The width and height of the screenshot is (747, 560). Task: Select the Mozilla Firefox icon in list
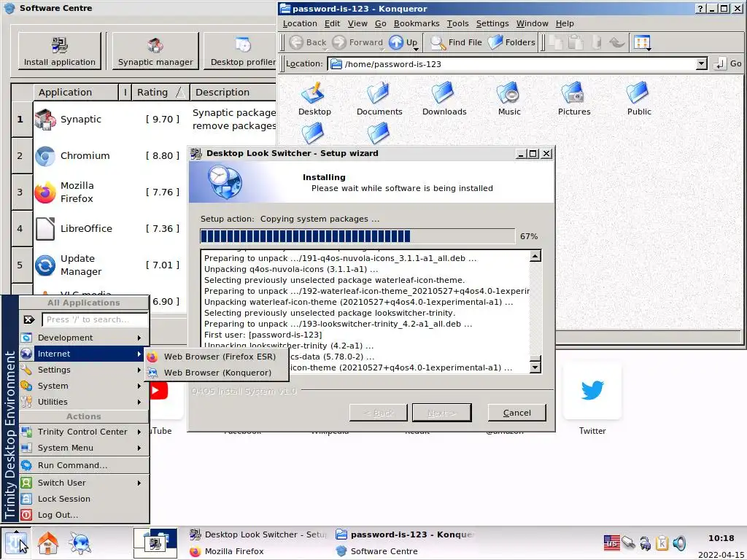click(x=45, y=192)
